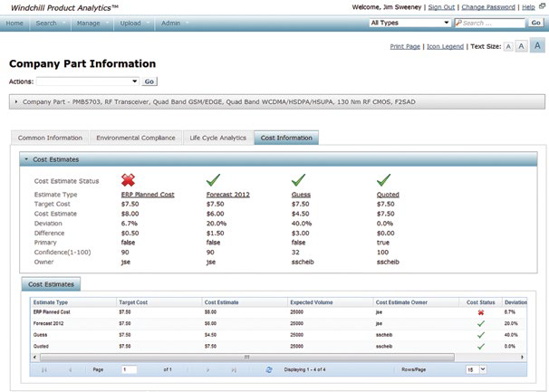Click the Forecast 2012 cell in the table
Image resolution: width=549 pixels, height=392 pixels.
tap(48, 324)
